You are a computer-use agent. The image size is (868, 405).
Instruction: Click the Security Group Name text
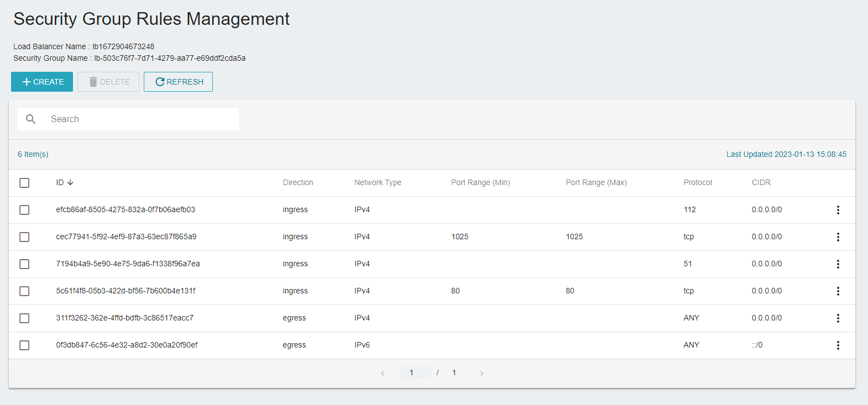click(129, 59)
